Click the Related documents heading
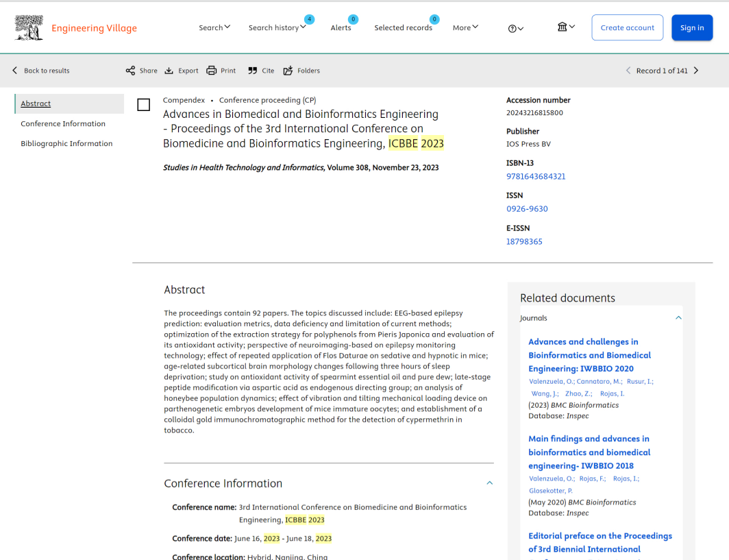This screenshot has width=729, height=560. click(567, 298)
